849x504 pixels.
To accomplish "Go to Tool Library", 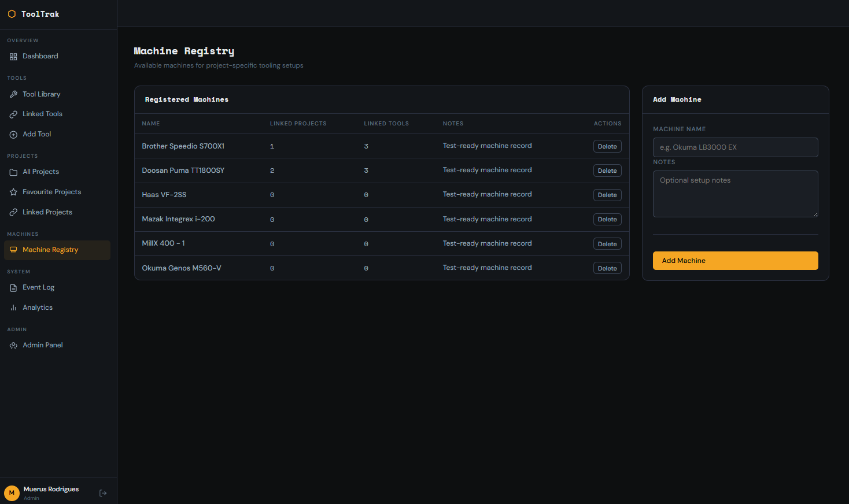I will pos(57,94).
